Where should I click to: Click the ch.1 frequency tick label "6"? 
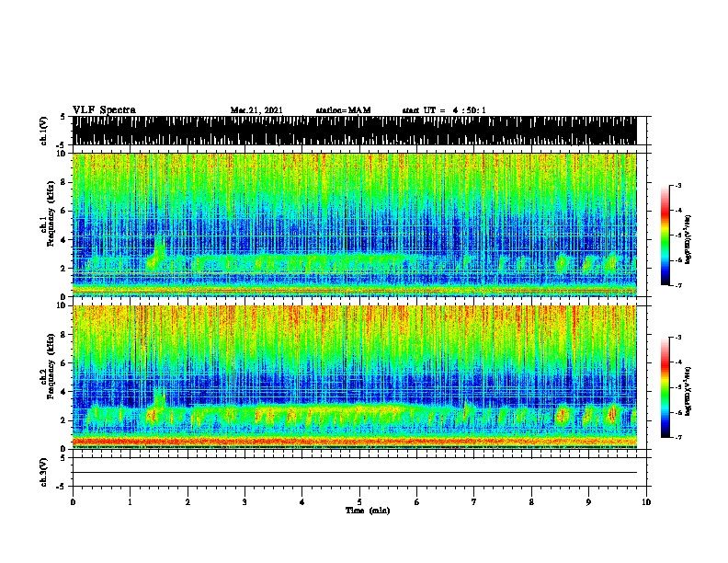65,211
